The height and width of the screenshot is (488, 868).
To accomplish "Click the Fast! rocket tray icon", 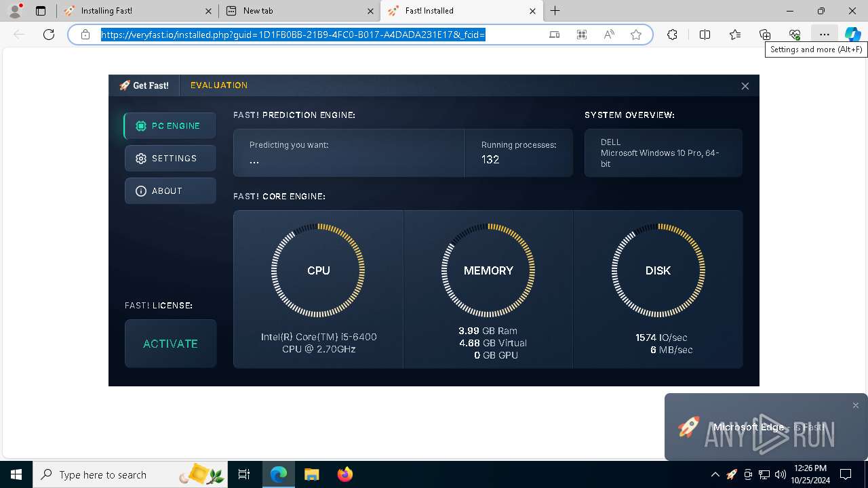I will [x=732, y=474].
